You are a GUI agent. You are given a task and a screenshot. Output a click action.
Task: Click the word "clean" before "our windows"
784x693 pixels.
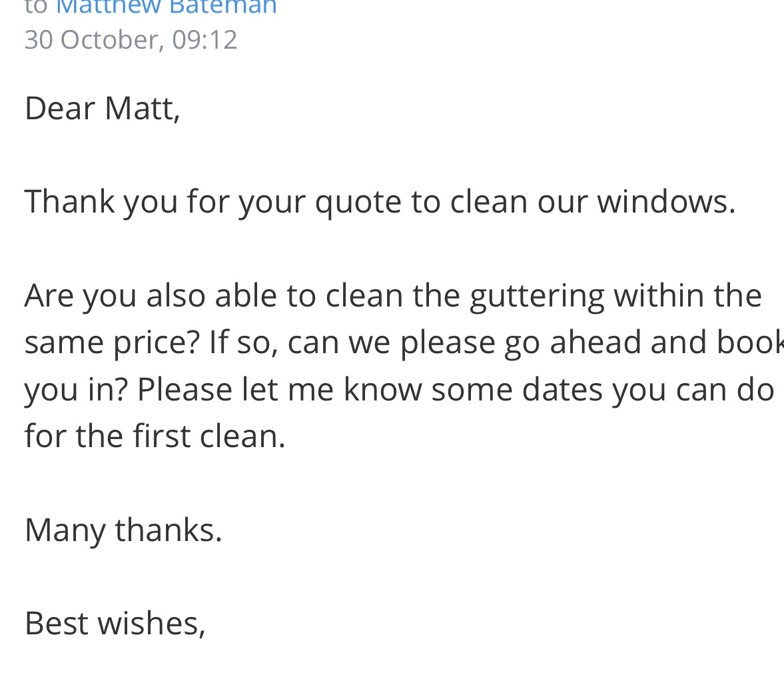point(488,202)
